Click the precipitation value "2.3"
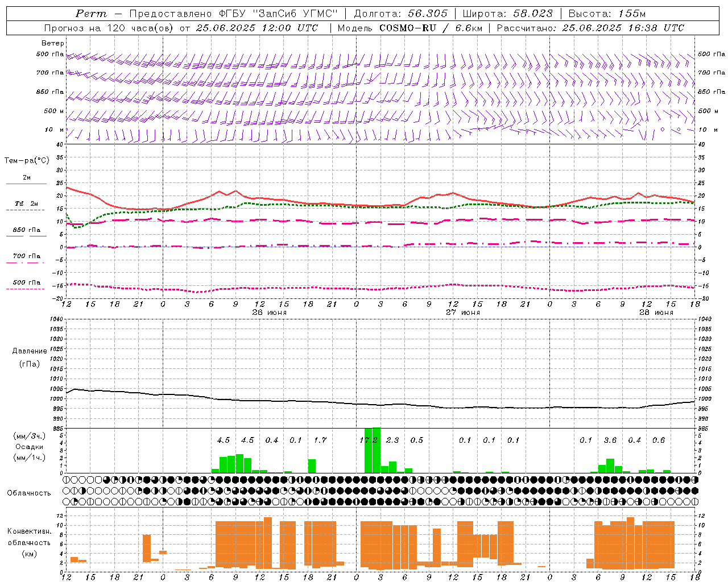The image size is (728, 582). tap(392, 440)
